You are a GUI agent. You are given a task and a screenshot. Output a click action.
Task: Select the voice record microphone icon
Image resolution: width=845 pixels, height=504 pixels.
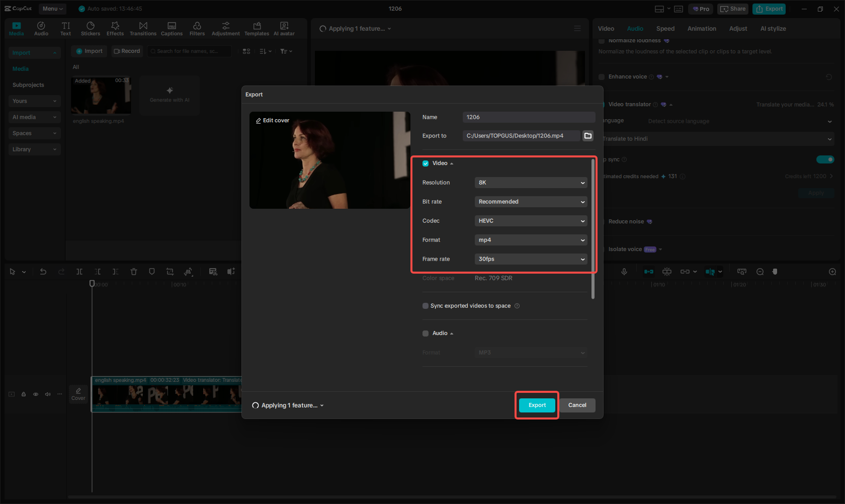tap(624, 271)
